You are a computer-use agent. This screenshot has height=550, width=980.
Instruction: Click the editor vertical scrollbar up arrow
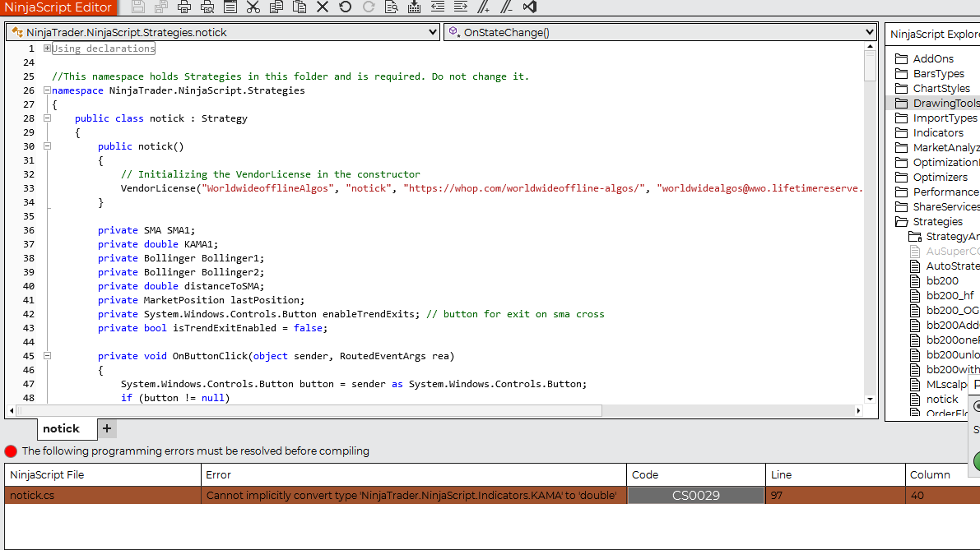[870, 47]
